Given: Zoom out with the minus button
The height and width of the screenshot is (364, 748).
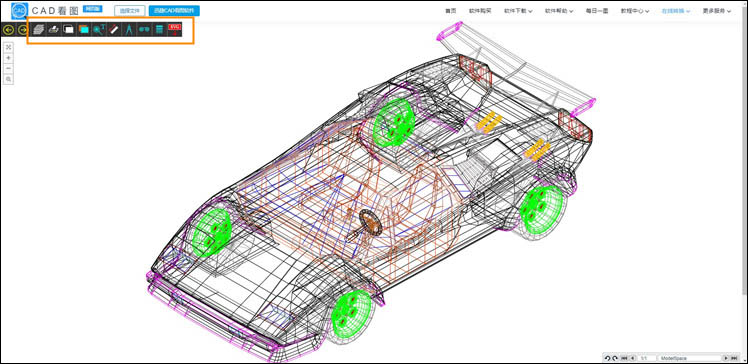Looking at the screenshot, I should 9,69.
